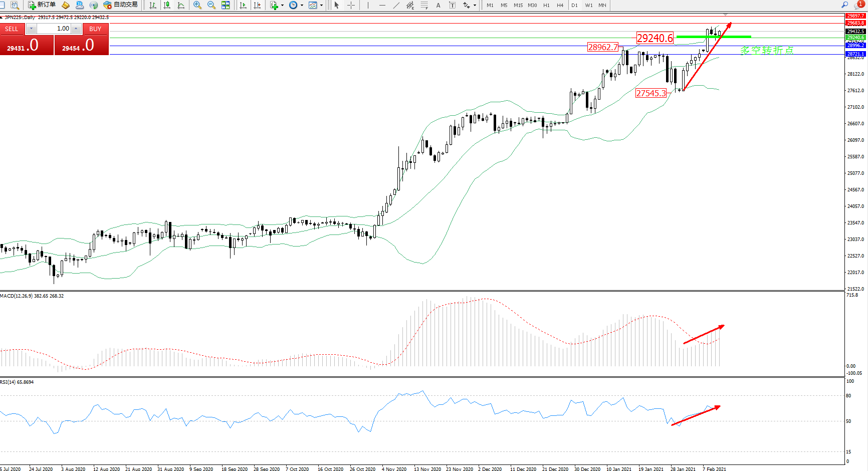Increase lot volume with up arrow
Viewport: 868px width, 471px height.
point(76,29)
